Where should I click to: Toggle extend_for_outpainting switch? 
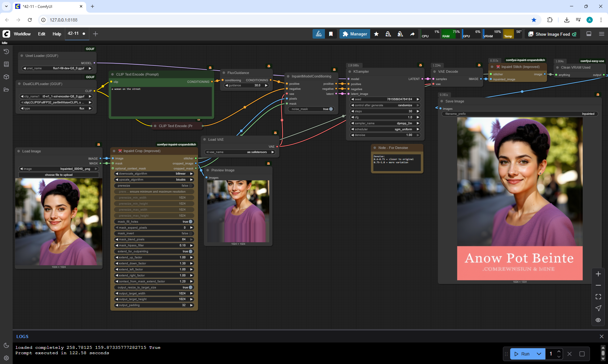[x=190, y=251]
